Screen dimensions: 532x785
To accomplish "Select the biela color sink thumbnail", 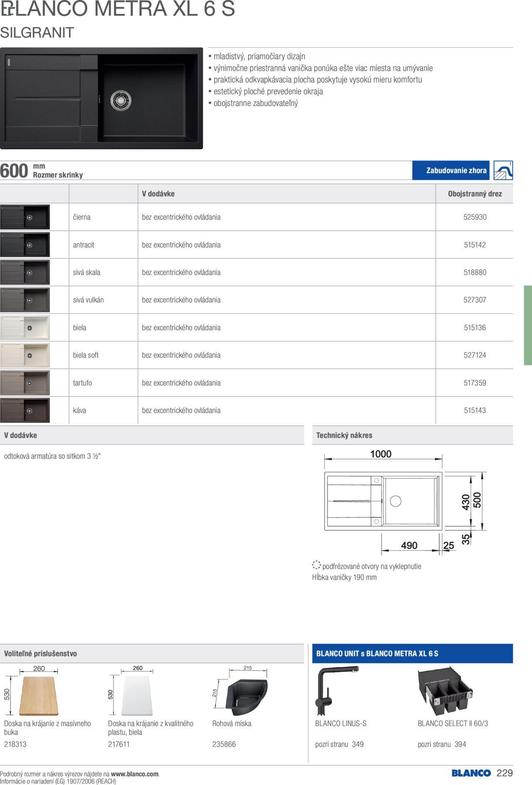I will 25,328.
